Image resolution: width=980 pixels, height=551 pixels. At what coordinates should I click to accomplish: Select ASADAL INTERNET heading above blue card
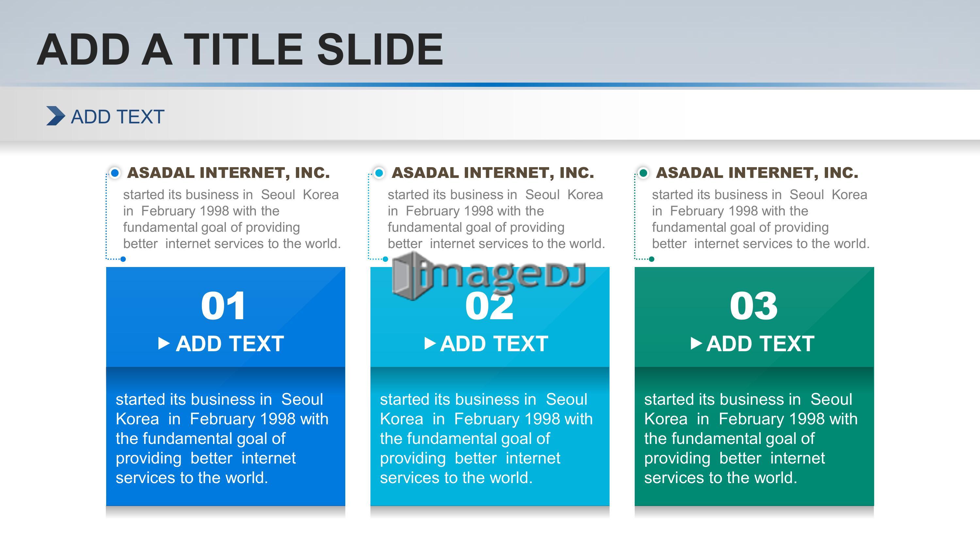point(229,173)
